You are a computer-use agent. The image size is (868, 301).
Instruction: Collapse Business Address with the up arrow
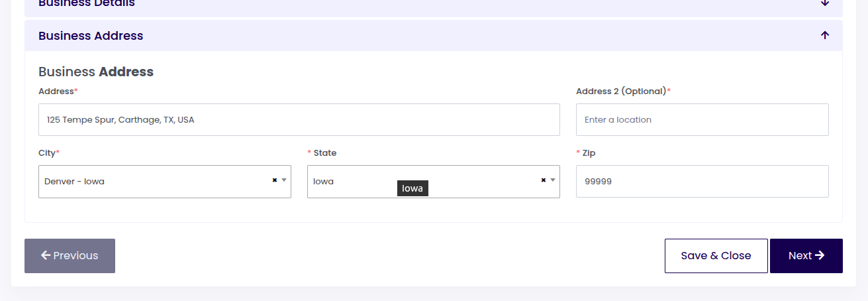[x=824, y=36]
